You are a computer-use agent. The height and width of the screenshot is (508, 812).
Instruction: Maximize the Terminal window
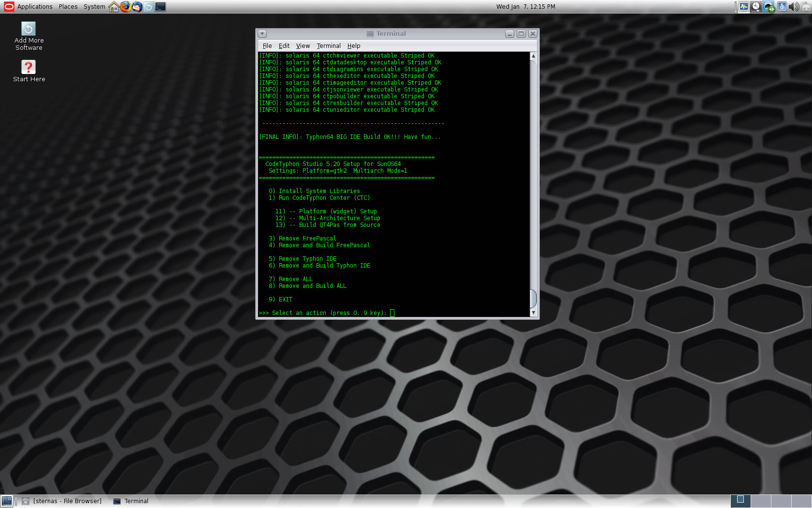521,34
